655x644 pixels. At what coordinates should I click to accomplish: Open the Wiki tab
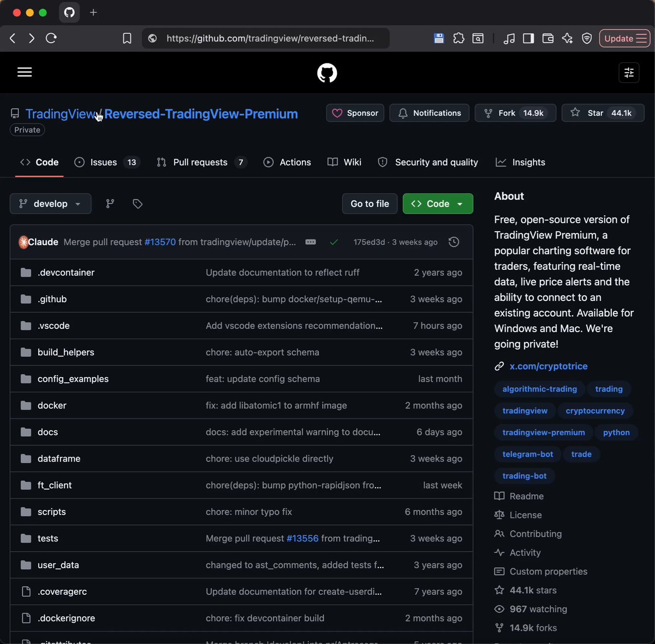point(344,162)
